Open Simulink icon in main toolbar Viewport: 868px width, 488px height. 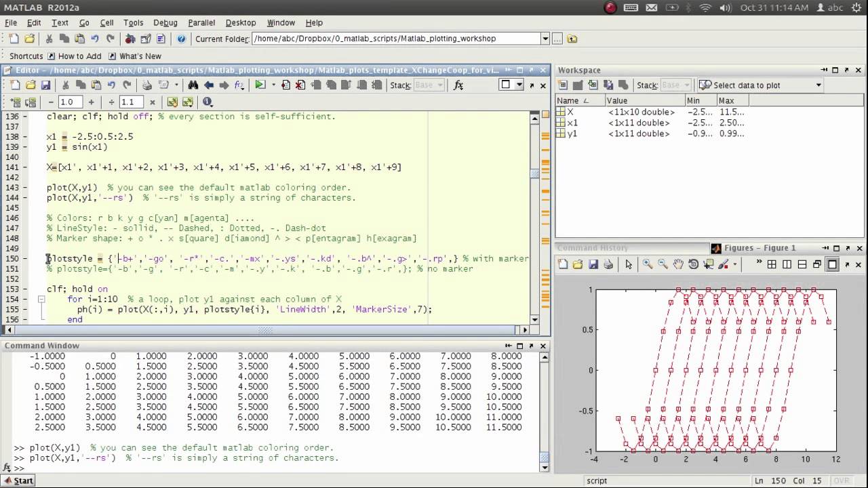(130, 39)
